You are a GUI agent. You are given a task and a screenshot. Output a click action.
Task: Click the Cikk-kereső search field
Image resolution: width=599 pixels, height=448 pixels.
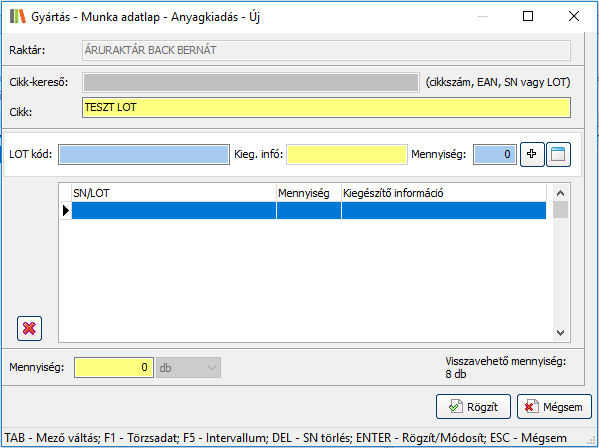tap(251, 82)
